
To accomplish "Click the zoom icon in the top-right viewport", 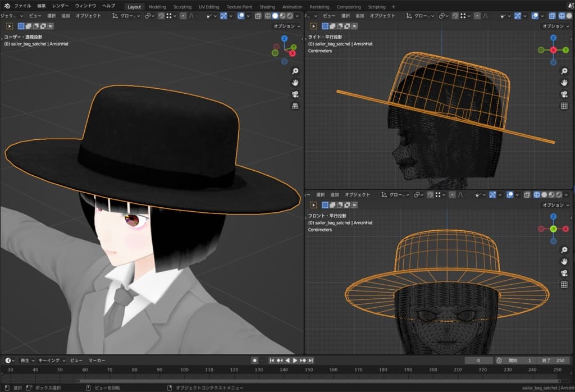I will pyautogui.click(x=564, y=71).
